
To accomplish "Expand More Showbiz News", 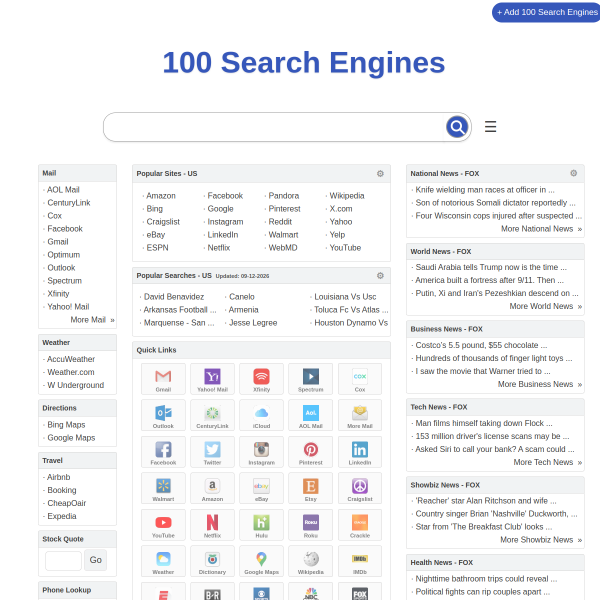I will 541,540.
